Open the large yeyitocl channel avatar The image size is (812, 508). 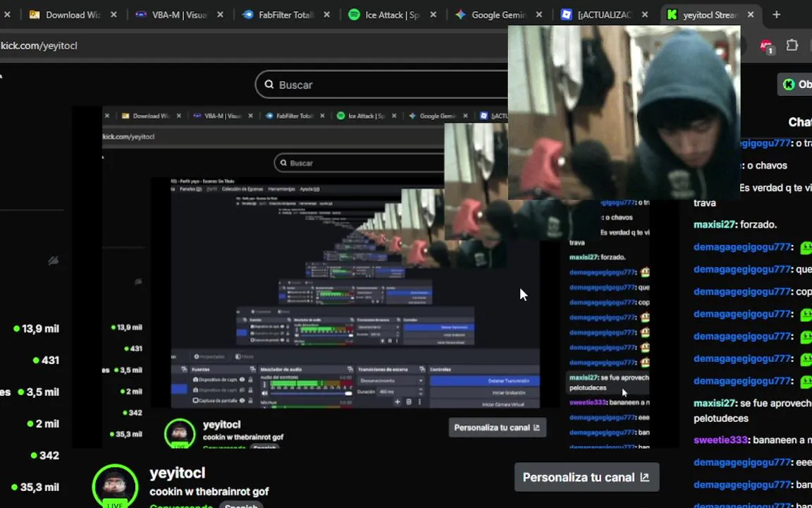click(115, 486)
